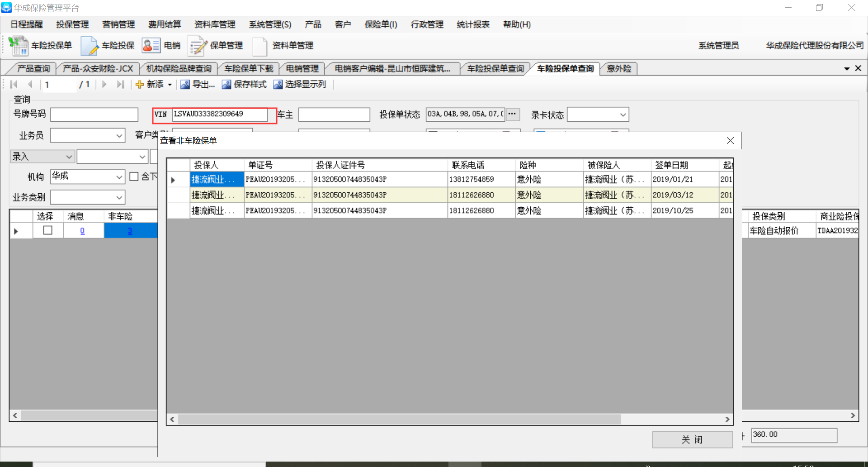Open the 车险投保单 toolbar icon

[x=19, y=46]
